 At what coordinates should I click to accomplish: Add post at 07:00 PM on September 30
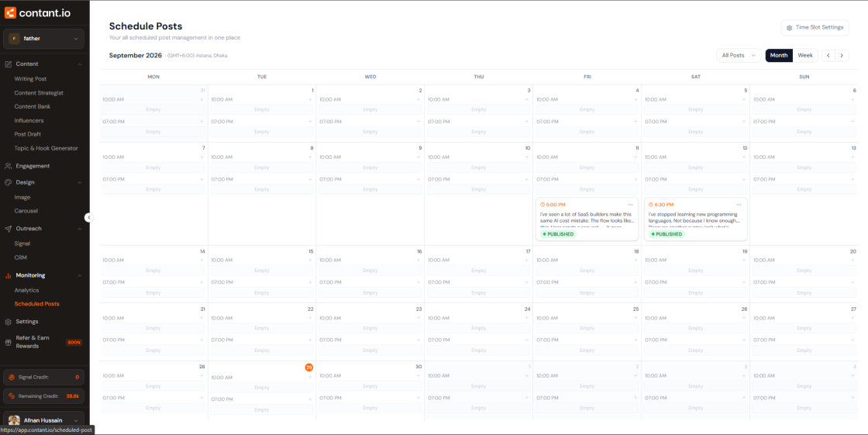(x=418, y=398)
